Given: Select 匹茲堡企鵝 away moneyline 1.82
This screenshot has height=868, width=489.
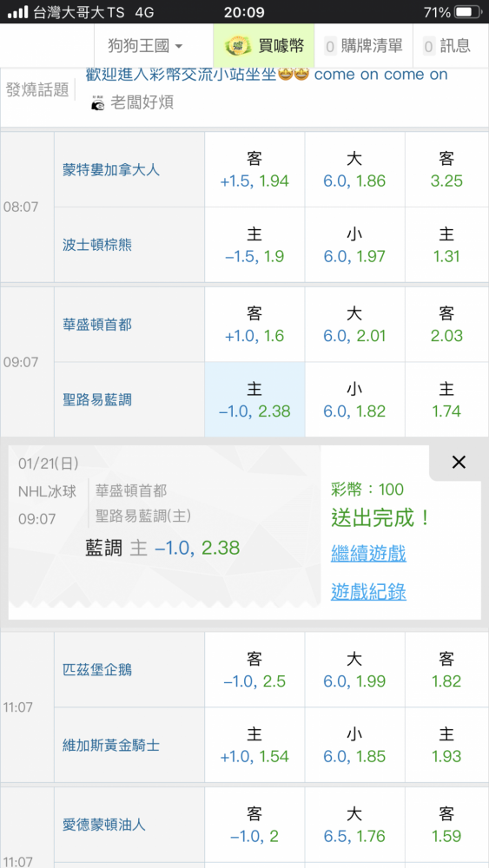Looking at the screenshot, I should (446, 670).
